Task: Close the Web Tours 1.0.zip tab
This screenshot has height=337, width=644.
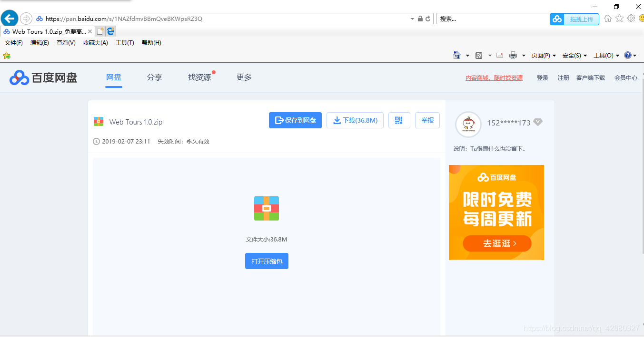Action: [x=90, y=31]
